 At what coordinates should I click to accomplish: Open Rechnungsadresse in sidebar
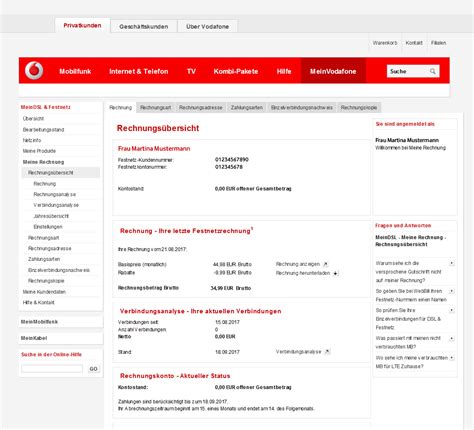tap(49, 248)
